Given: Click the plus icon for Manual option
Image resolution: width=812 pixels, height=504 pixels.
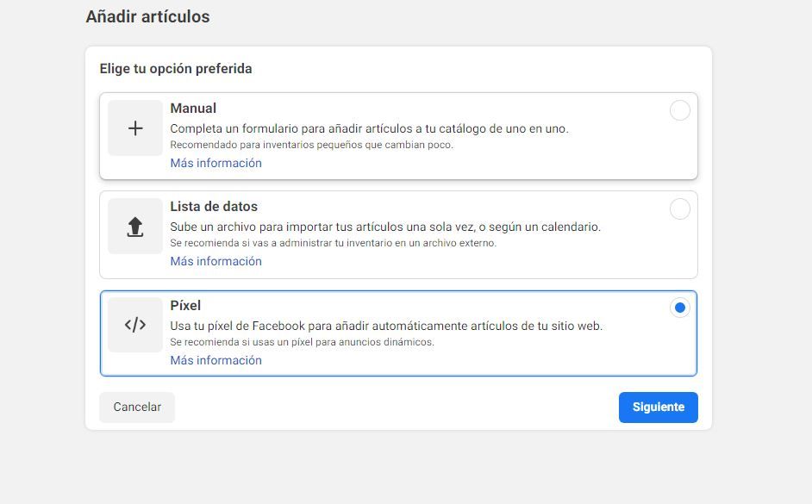Looking at the screenshot, I should (135, 128).
